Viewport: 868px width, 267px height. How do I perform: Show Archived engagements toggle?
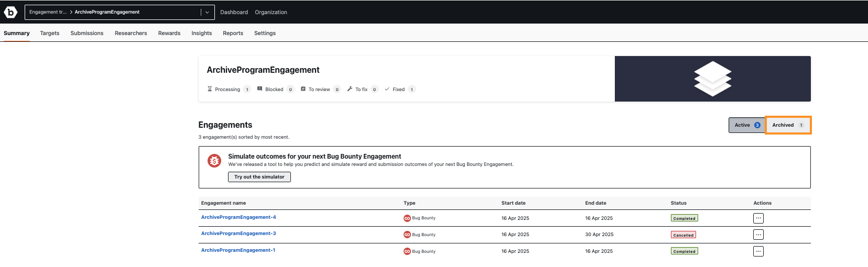click(x=788, y=125)
